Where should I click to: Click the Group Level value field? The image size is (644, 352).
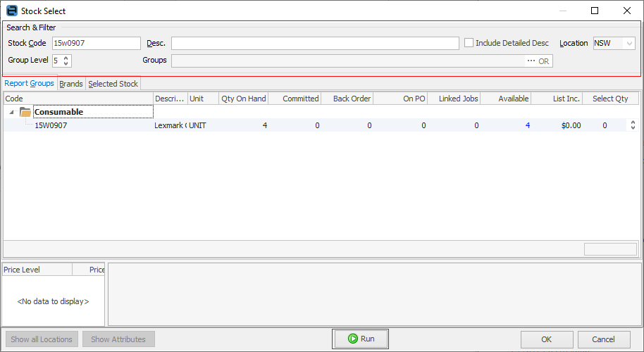[57, 61]
